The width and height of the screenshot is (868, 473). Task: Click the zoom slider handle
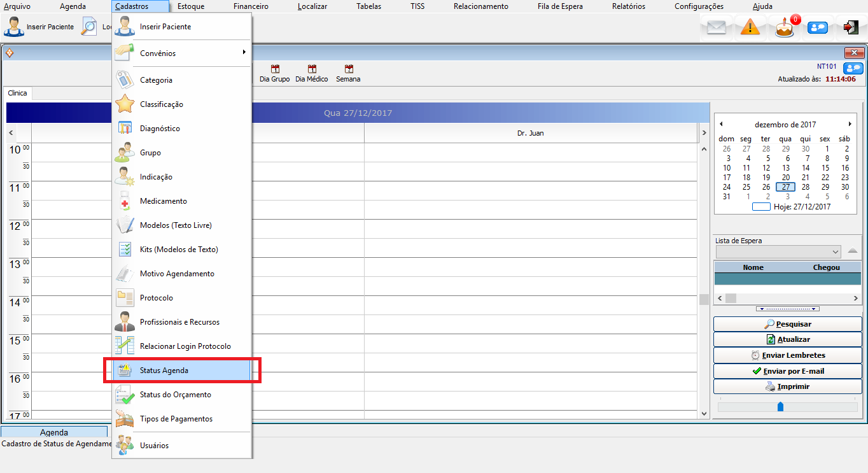pyautogui.click(x=780, y=406)
